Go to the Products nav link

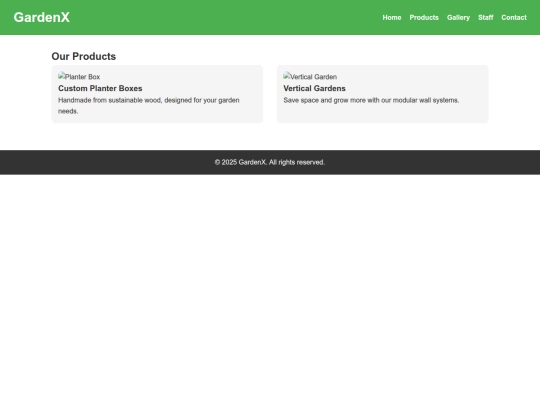[x=424, y=18]
